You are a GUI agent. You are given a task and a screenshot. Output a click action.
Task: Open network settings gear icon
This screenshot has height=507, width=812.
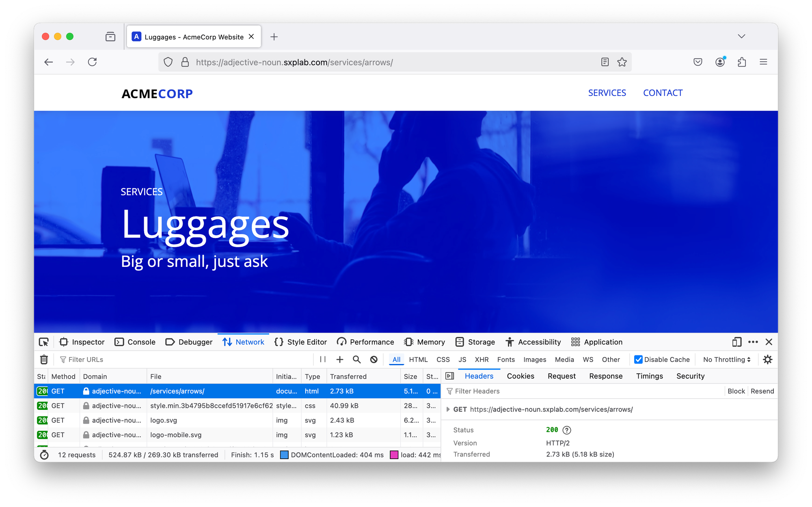767,360
